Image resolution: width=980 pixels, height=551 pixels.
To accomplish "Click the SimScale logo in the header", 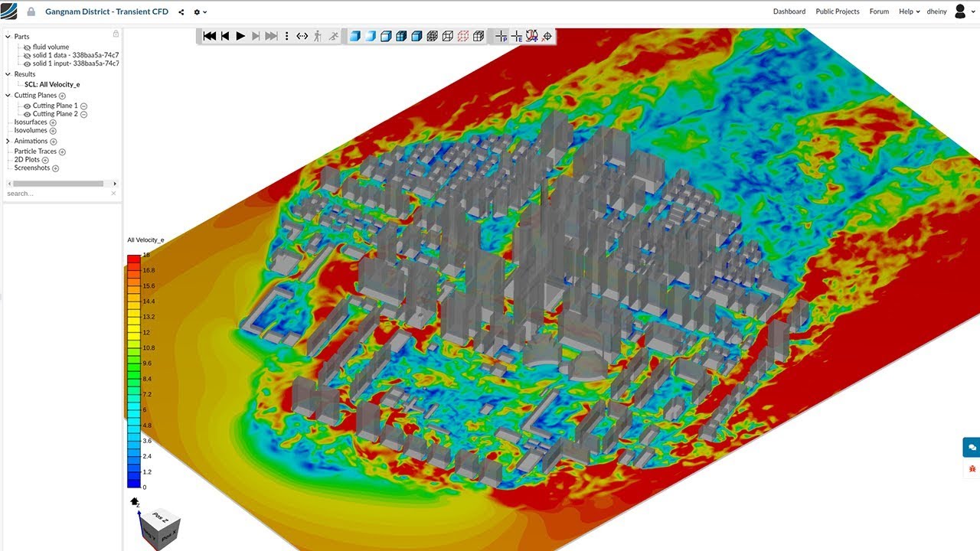I will (9, 11).
